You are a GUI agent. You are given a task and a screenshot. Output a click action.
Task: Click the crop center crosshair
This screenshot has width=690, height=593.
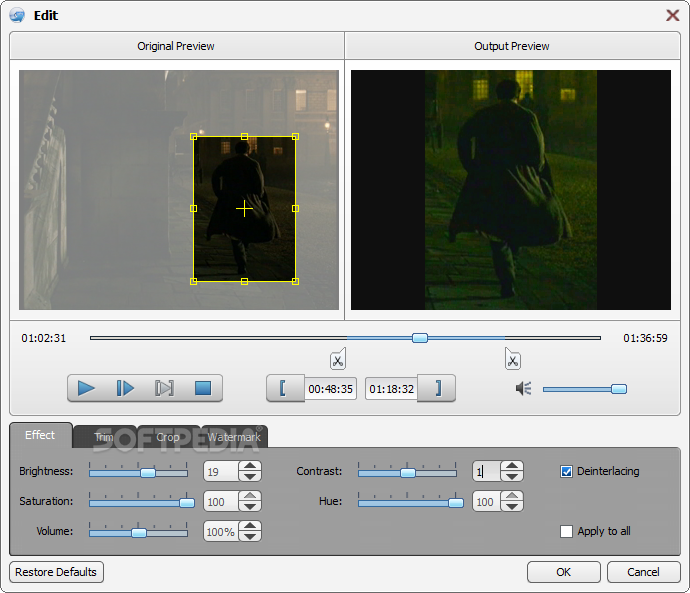tap(244, 209)
